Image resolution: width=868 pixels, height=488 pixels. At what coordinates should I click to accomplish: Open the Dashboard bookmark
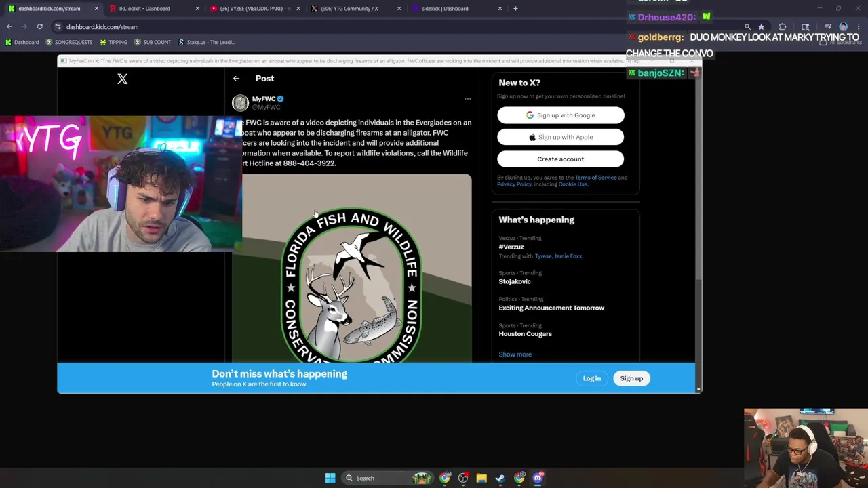click(22, 42)
